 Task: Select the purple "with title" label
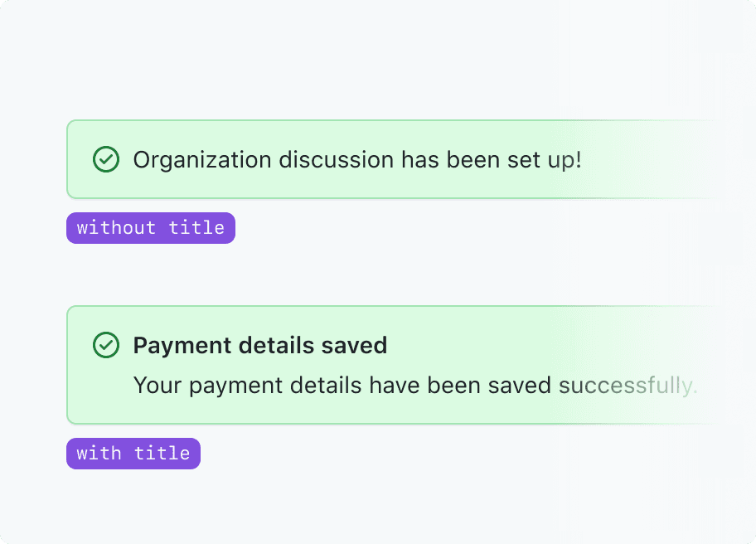point(133,454)
